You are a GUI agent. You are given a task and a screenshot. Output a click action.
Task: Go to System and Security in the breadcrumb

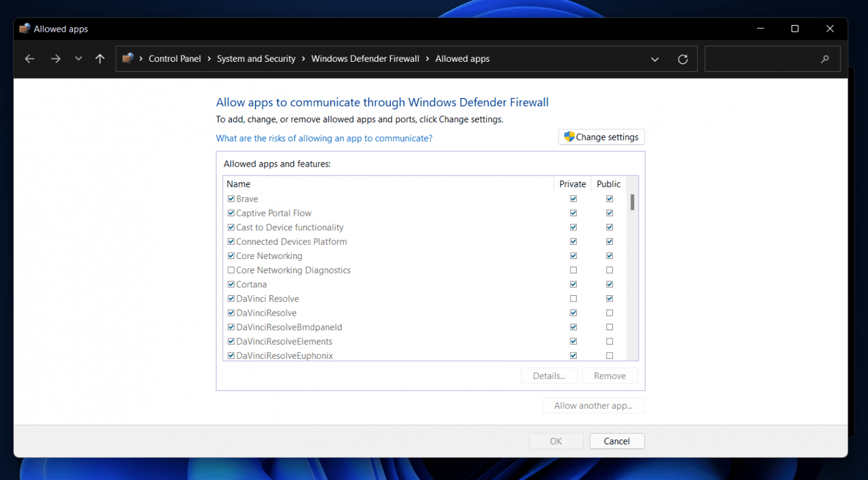(256, 58)
